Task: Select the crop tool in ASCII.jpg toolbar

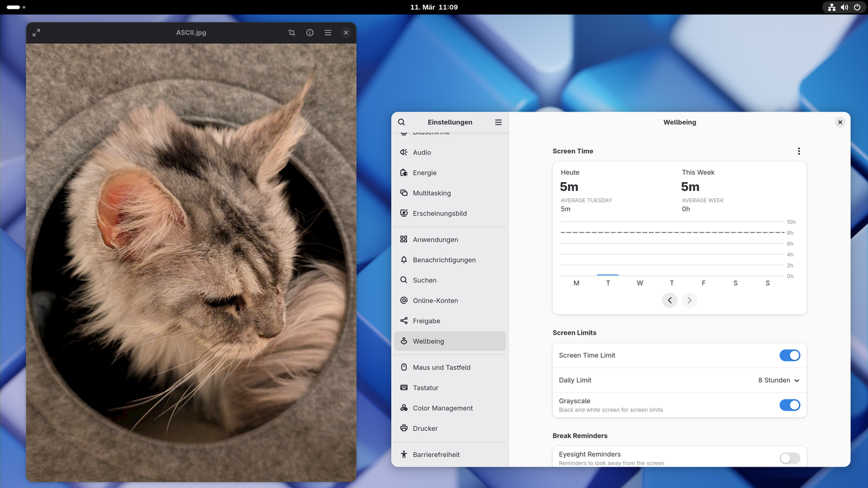Action: [292, 32]
